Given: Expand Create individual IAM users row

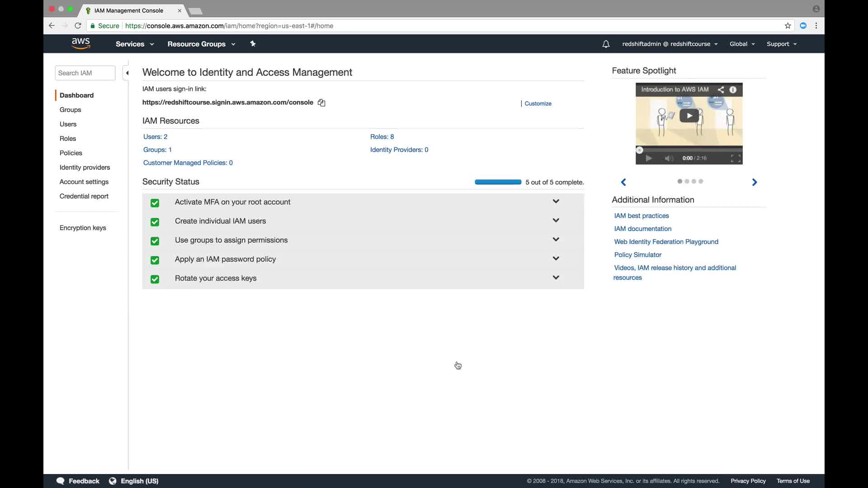Looking at the screenshot, I should tap(556, 221).
